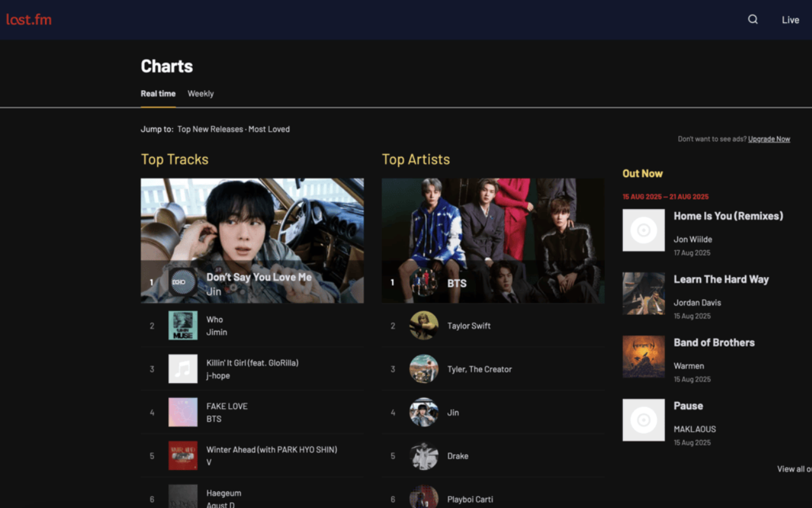
Task: Jump to Top New Releases
Action: click(x=210, y=129)
